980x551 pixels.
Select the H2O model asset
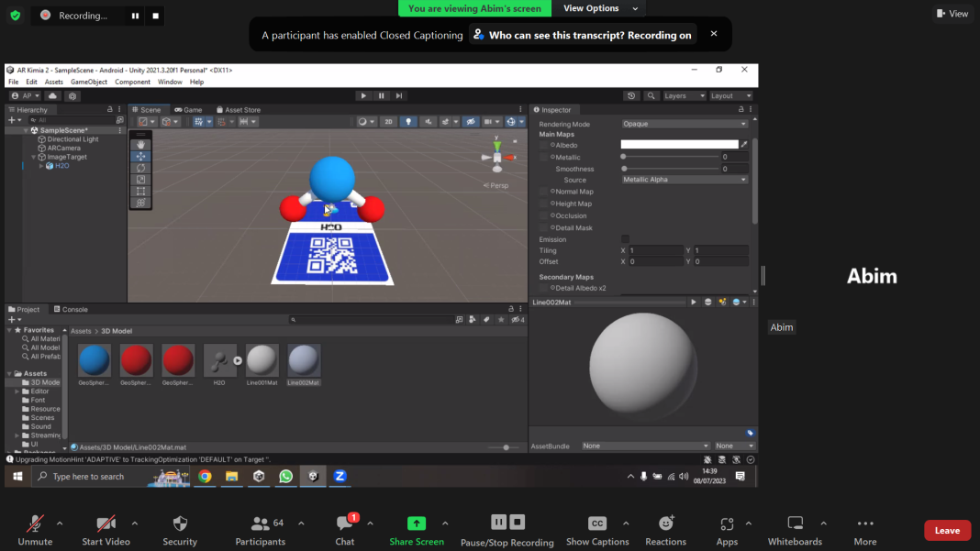219,364
